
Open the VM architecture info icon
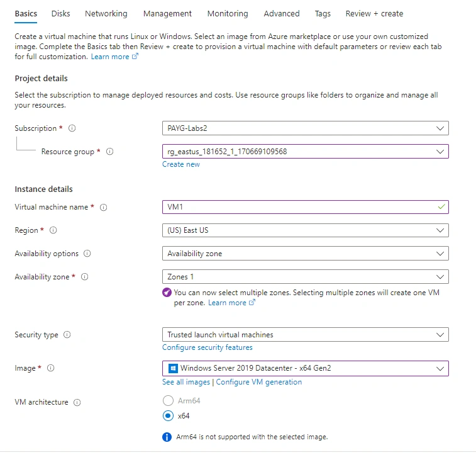(77, 403)
